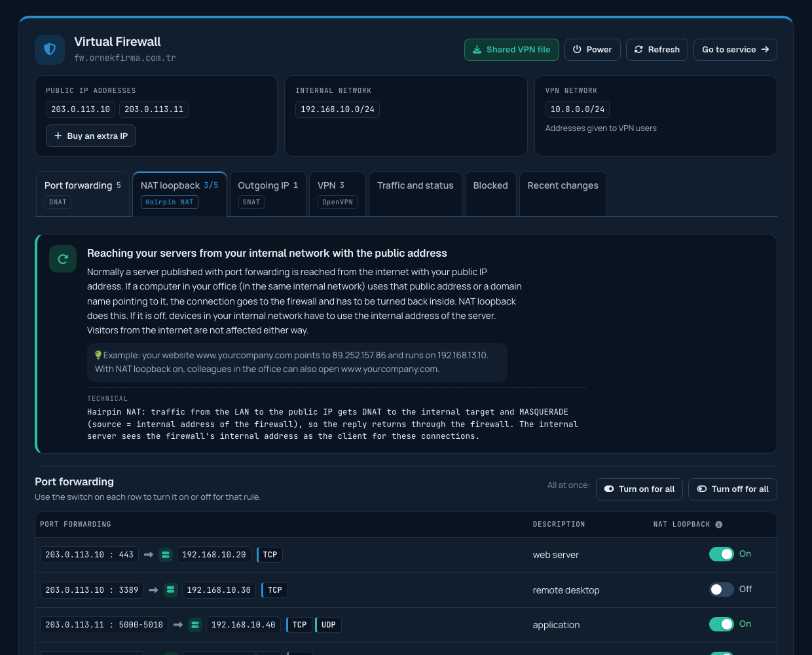Viewport: 812px width, 655px height.
Task: Select the NAT loopback tab
Action: (x=179, y=193)
